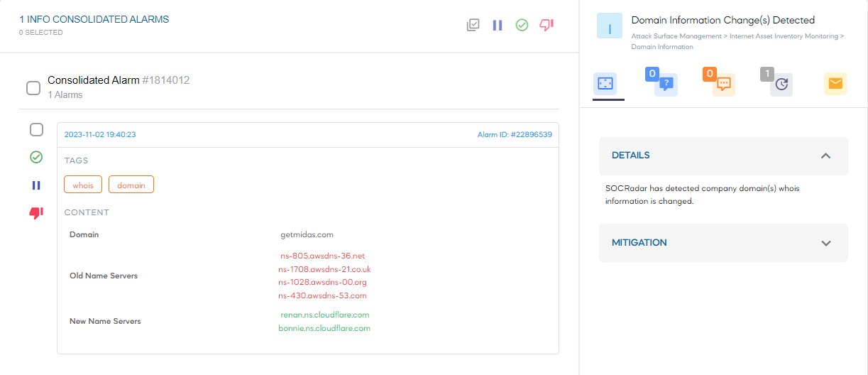Collapse the DETAILS section chevron
Screen dimensions: 868x375
[825, 156]
